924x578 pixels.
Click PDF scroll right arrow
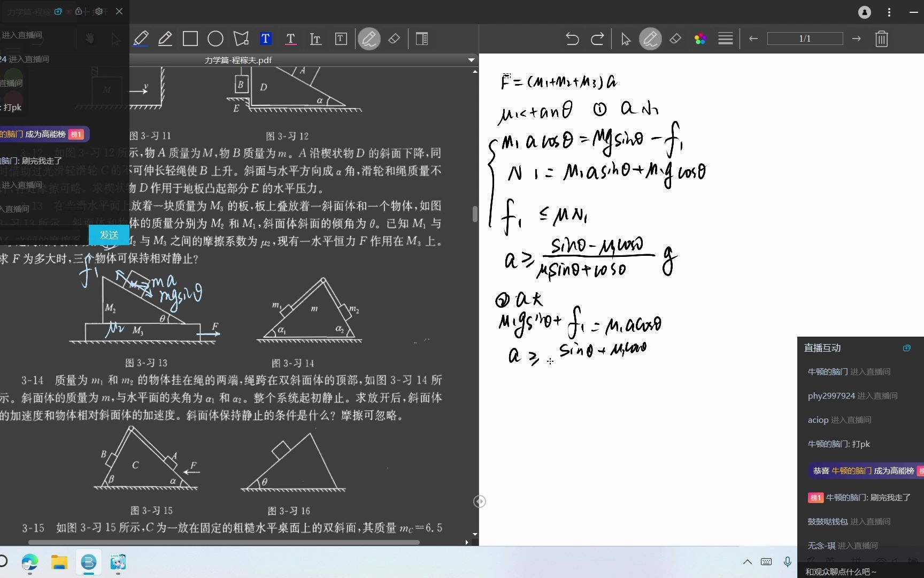(x=467, y=542)
